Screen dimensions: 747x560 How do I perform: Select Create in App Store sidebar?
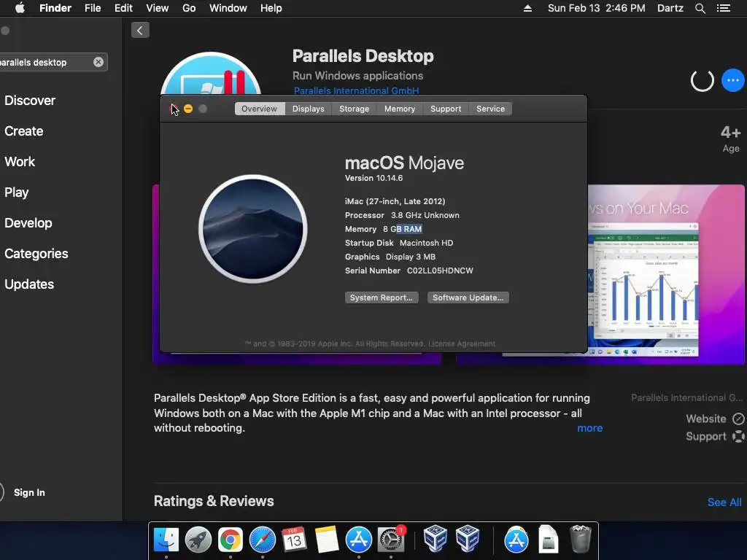pyautogui.click(x=24, y=131)
